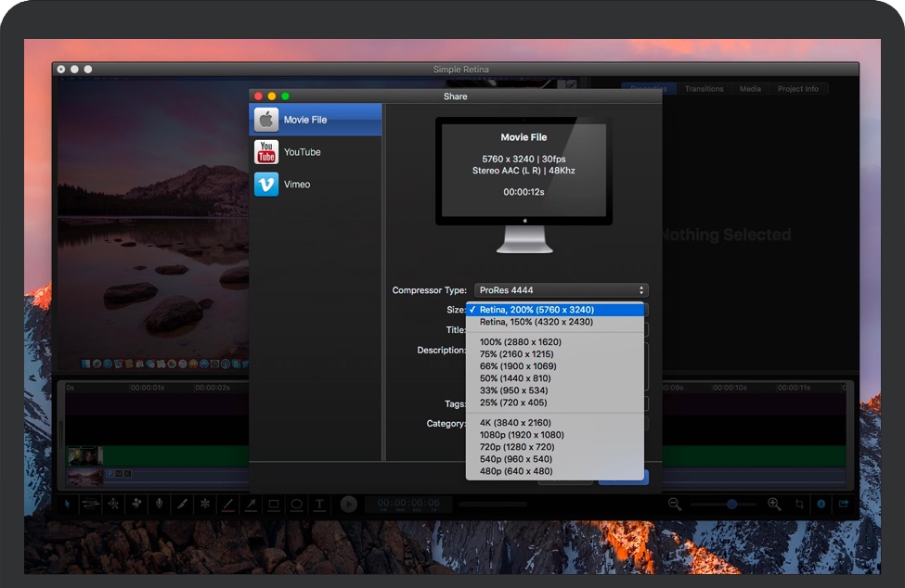The height and width of the screenshot is (588, 905).
Task: Pick 100% (2880 x 1620) size option
Action: pos(520,342)
